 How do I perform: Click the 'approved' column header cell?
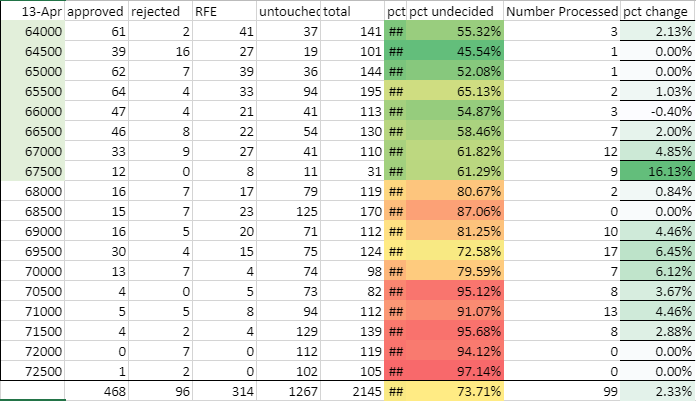(x=97, y=11)
